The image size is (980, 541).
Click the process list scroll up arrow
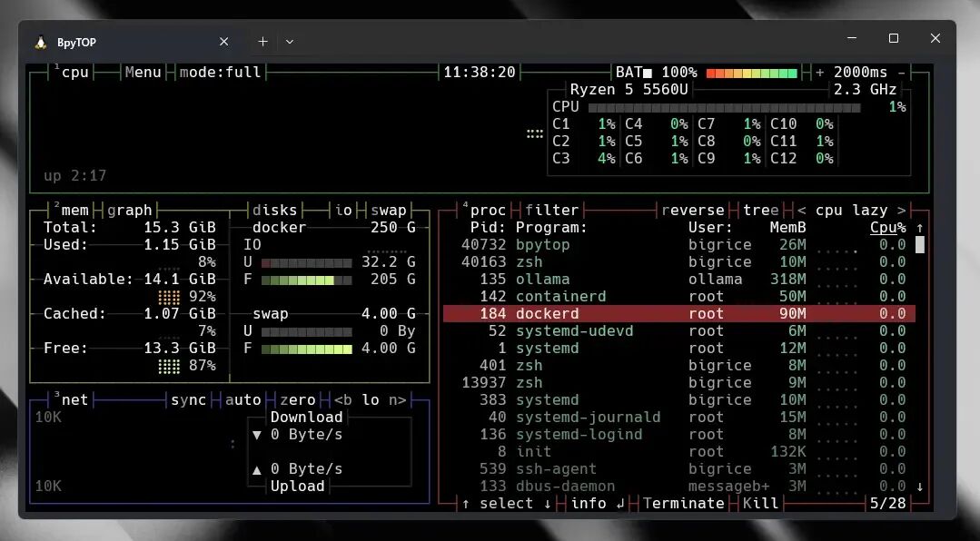point(919,228)
